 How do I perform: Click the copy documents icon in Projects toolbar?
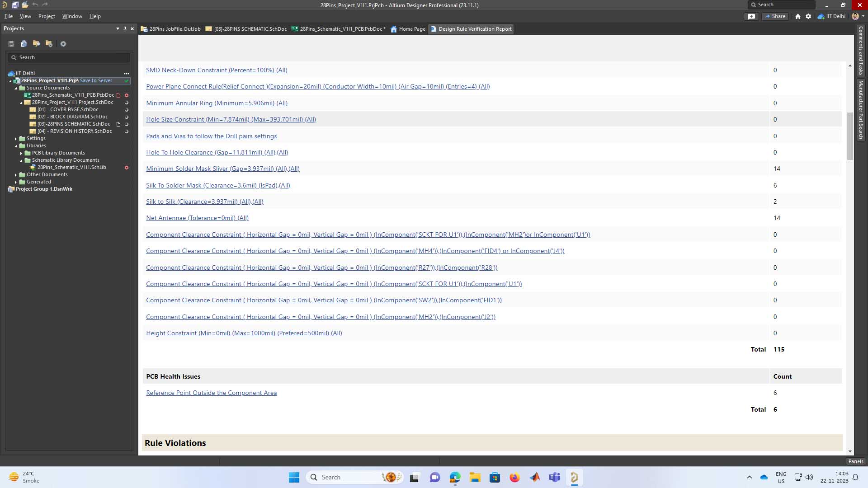click(x=24, y=44)
